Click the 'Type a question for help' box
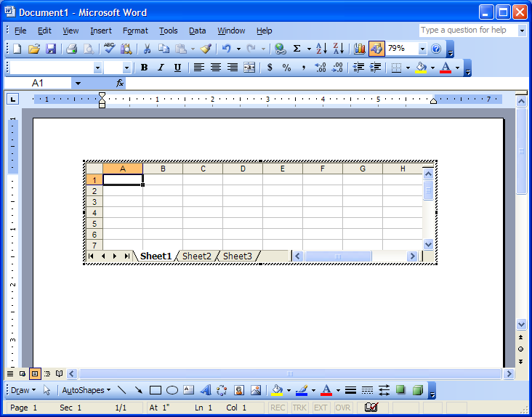 [x=467, y=31]
